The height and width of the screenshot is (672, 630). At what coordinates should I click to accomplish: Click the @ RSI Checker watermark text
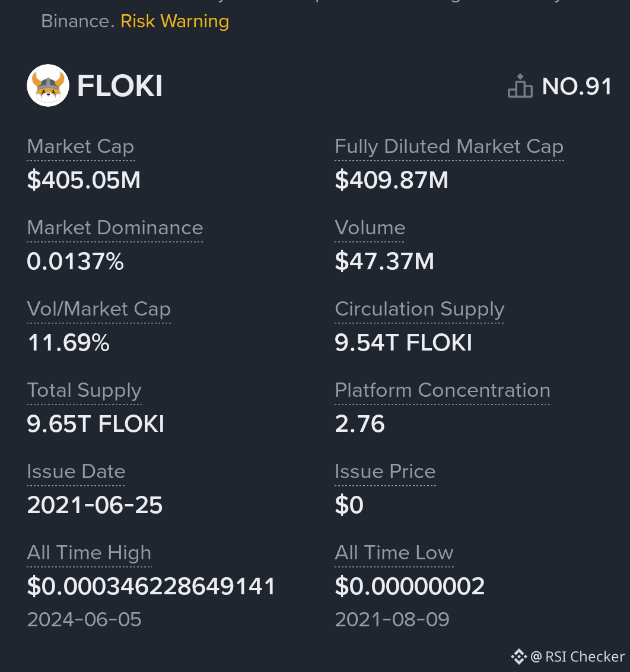tap(577, 656)
